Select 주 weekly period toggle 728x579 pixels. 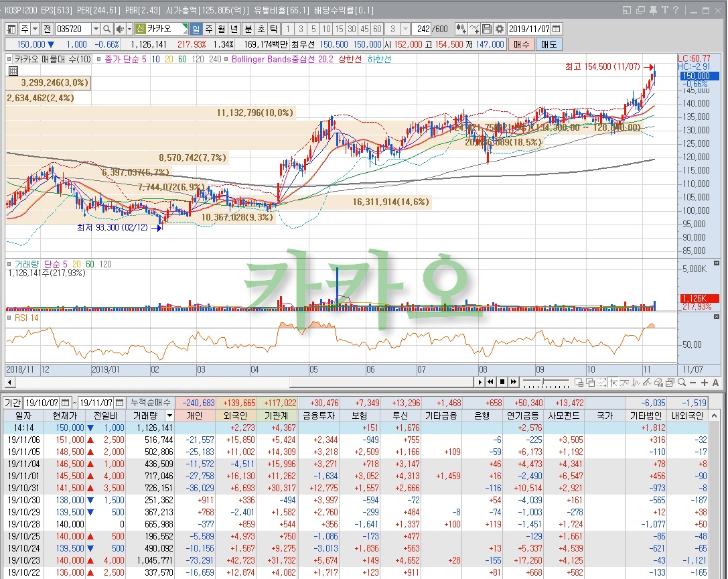(x=209, y=29)
